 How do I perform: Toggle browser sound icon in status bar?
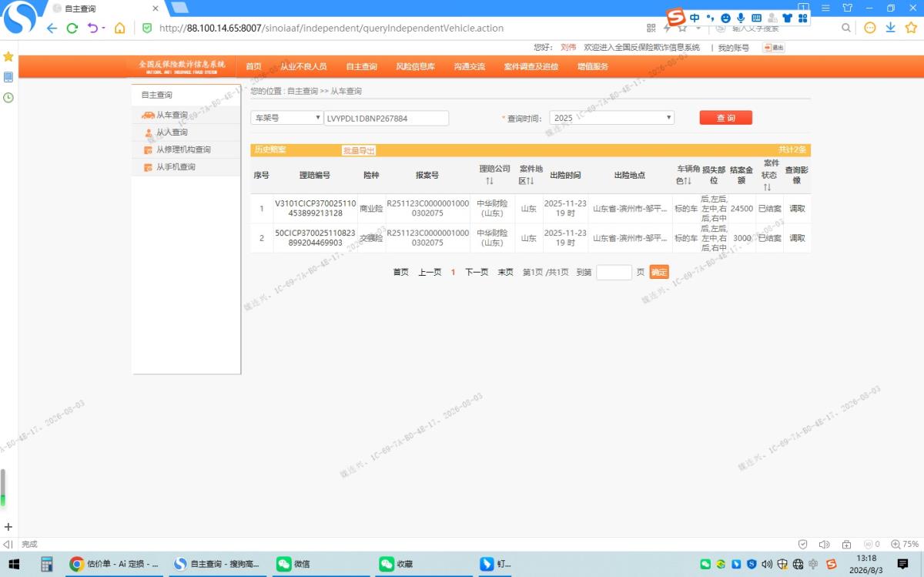coord(824,544)
